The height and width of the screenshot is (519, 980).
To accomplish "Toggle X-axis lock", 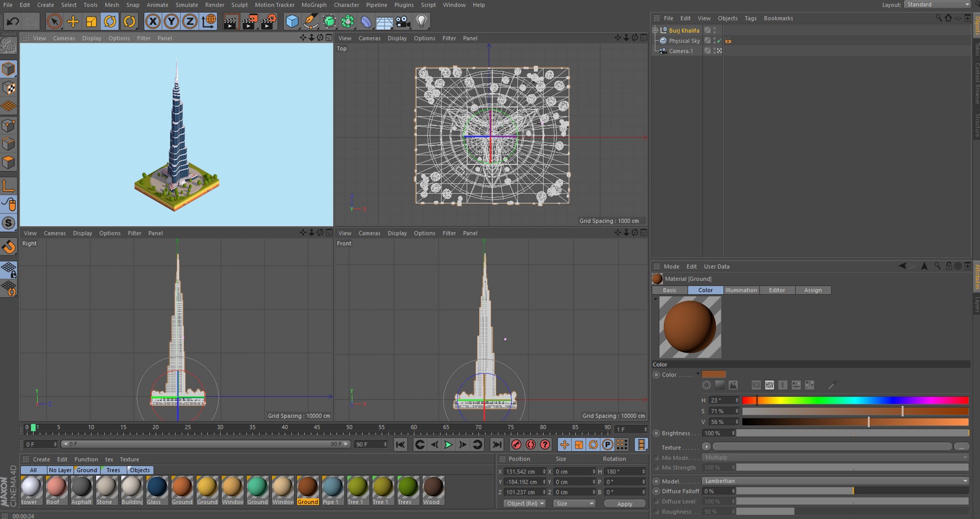I will [153, 21].
